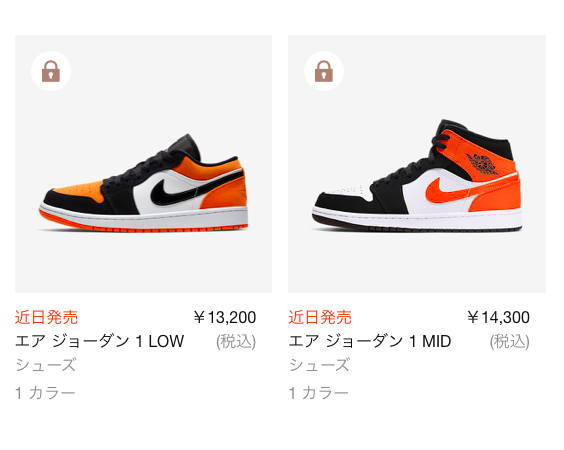Image resolution: width=564 pixels, height=450 pixels.
Task: Click (税込) tax label beside MID price
Action: point(510,341)
